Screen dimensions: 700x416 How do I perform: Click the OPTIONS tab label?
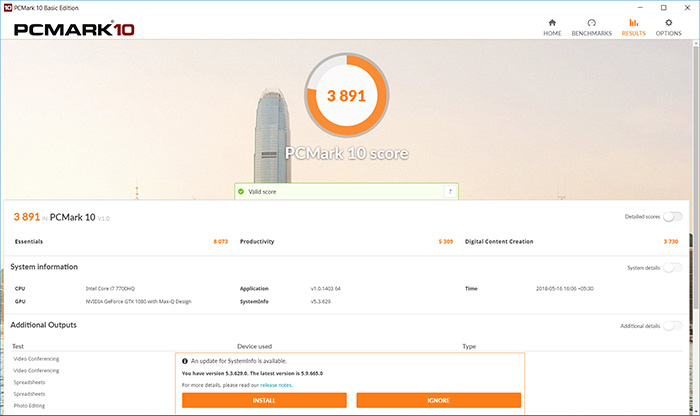pyautogui.click(x=668, y=33)
